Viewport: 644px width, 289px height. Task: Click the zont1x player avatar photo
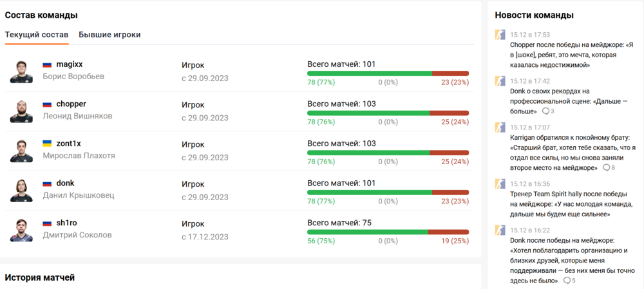(21, 151)
